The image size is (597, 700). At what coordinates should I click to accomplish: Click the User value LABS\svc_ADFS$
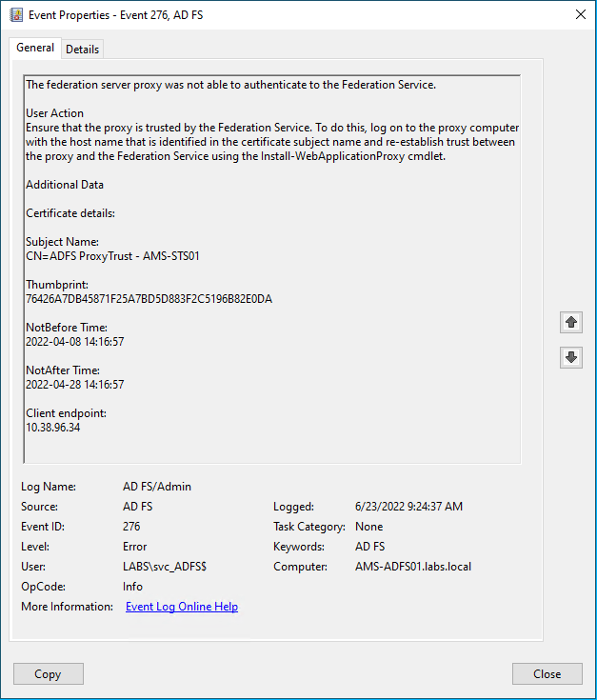click(x=165, y=567)
